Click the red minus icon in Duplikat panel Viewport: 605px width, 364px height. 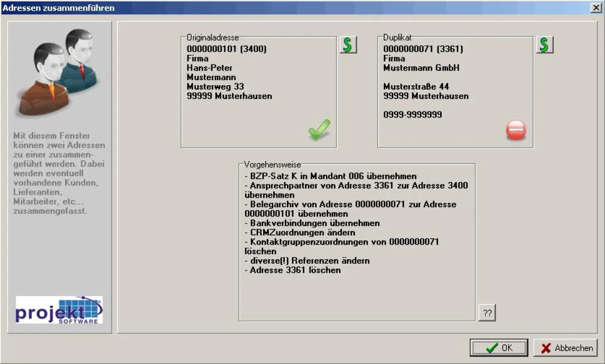point(516,131)
